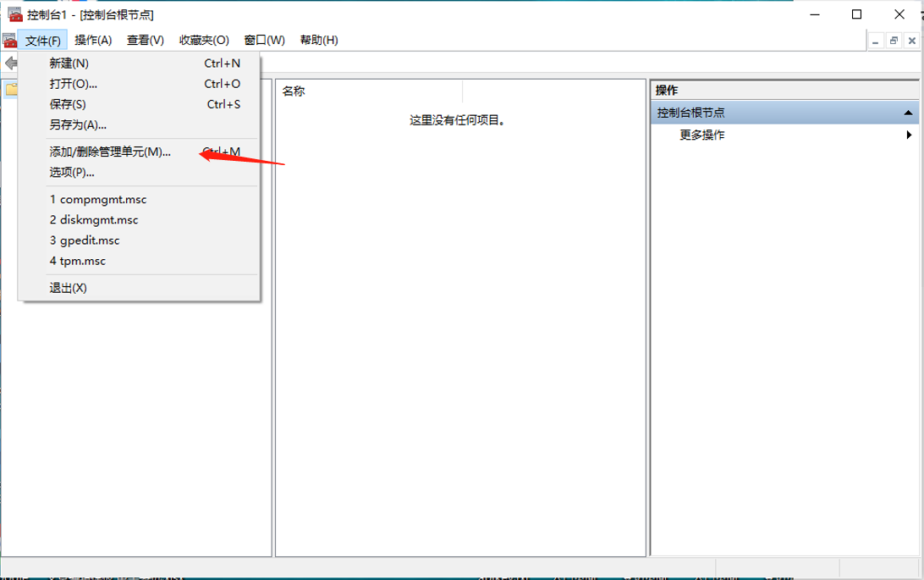Click the 更多操作 entry in actions panel
This screenshot has width=924, height=580.
(701, 135)
